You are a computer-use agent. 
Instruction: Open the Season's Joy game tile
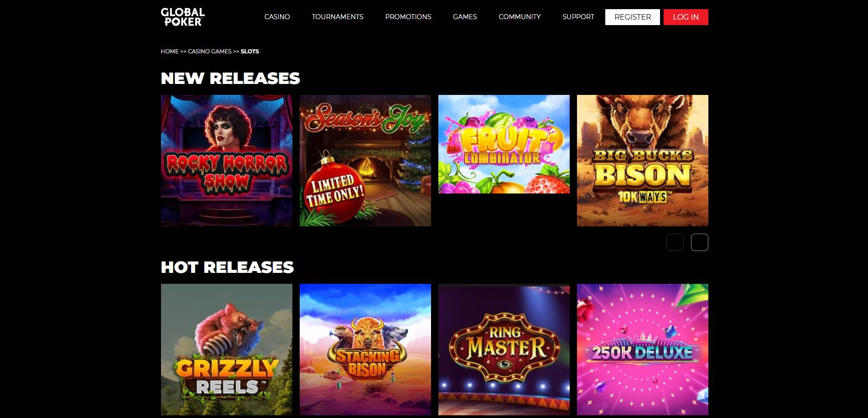coord(365,161)
